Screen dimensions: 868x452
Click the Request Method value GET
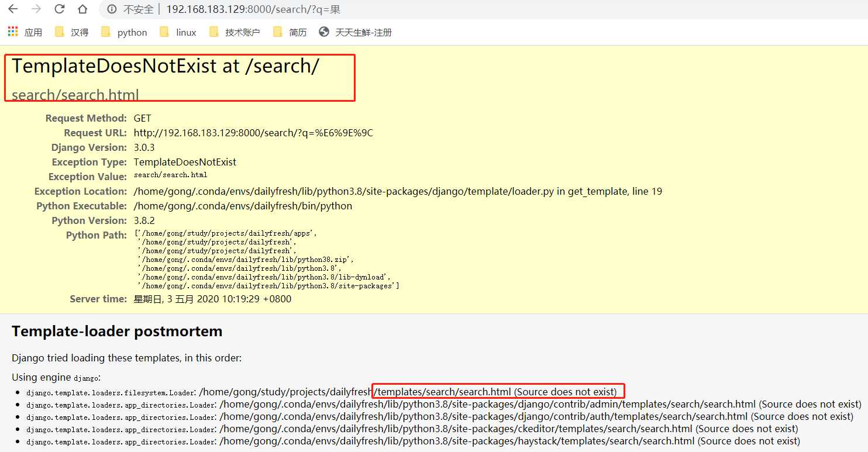[142, 118]
